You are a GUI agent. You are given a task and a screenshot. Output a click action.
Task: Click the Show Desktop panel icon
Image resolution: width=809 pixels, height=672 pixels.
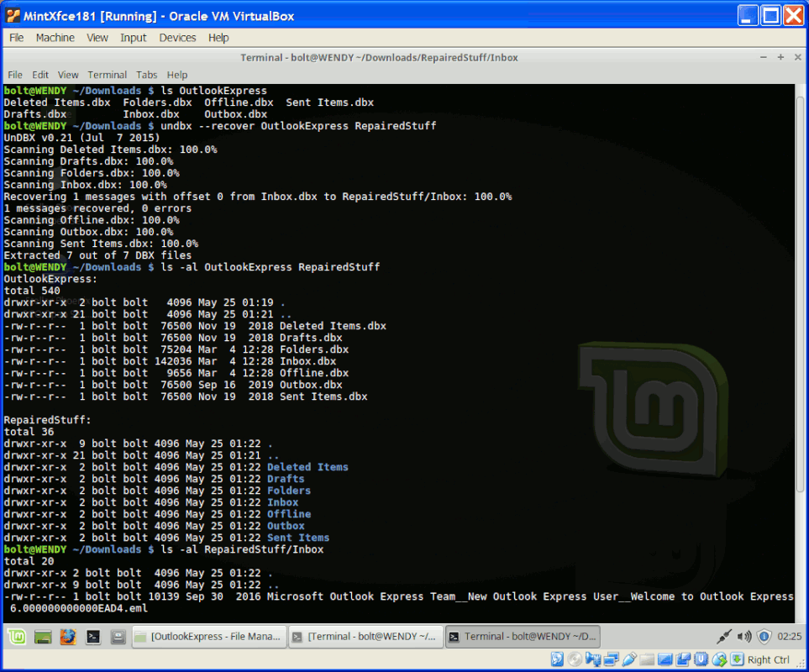click(x=43, y=637)
